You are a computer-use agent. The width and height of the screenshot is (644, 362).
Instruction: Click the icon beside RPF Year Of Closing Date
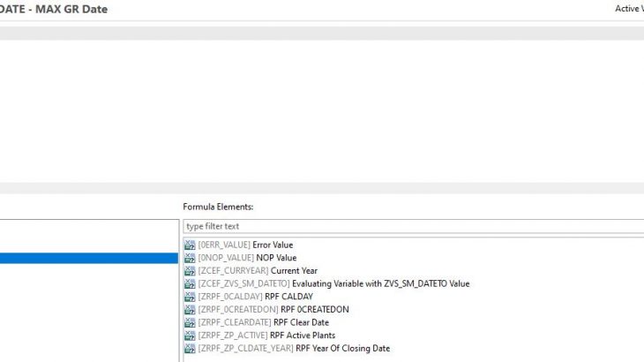click(190, 349)
